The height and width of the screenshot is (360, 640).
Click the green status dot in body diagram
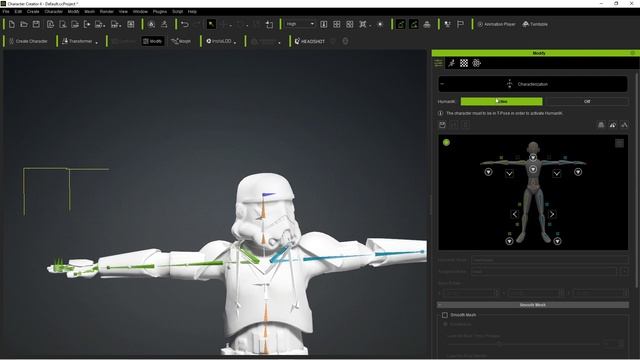pos(446,142)
